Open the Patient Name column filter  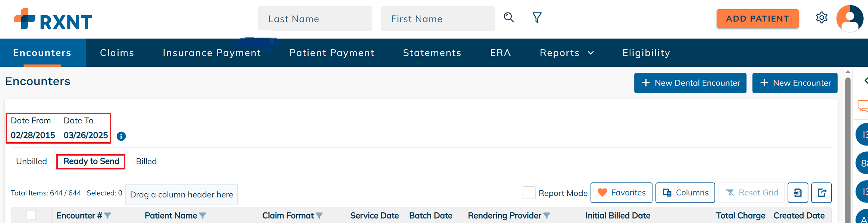[202, 216]
